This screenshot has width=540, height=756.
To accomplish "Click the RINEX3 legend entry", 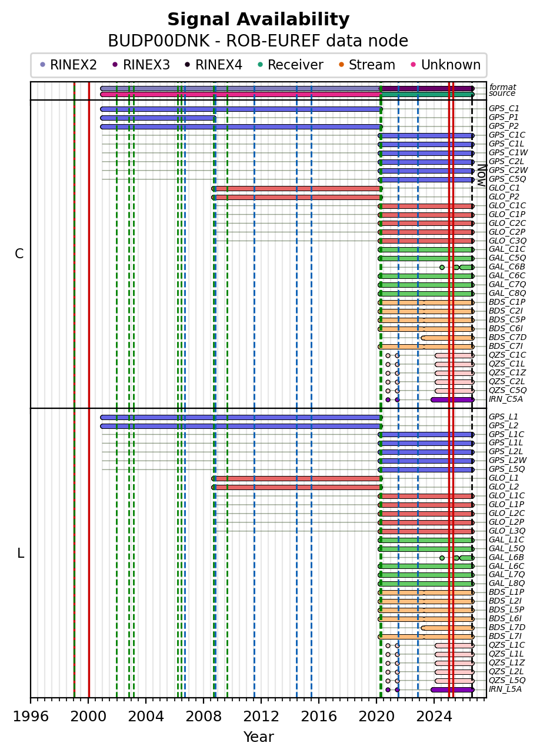I will click(141, 65).
